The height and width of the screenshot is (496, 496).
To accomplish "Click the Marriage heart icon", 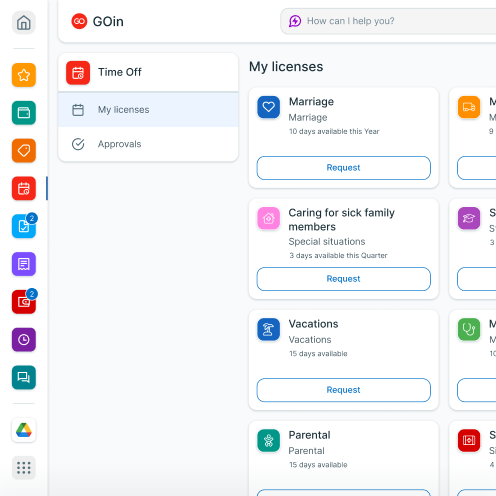I will 269,107.
